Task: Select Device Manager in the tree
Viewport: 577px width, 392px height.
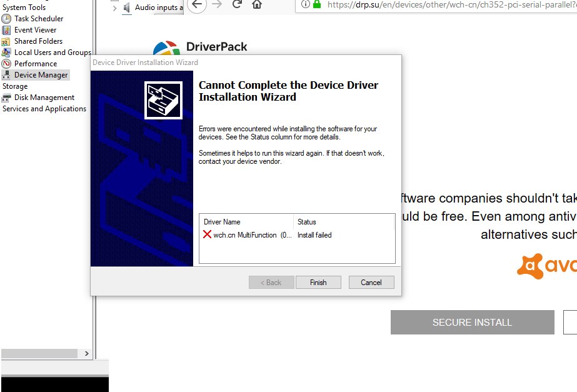Action: click(41, 75)
